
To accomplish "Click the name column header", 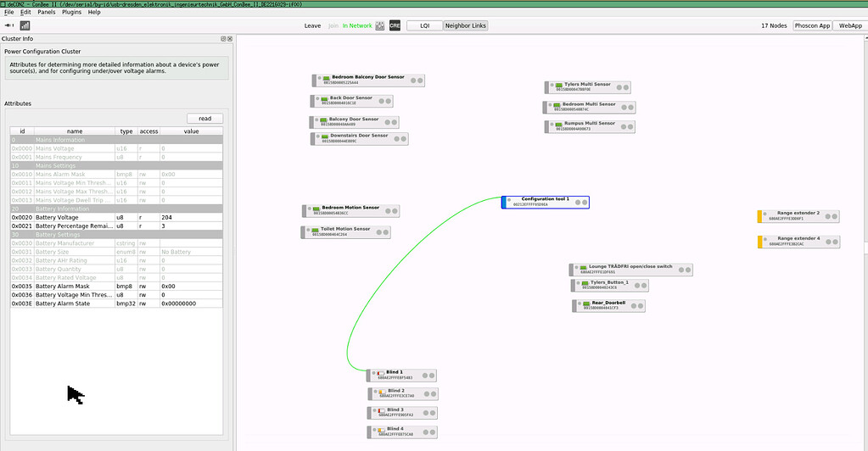I will [x=75, y=131].
